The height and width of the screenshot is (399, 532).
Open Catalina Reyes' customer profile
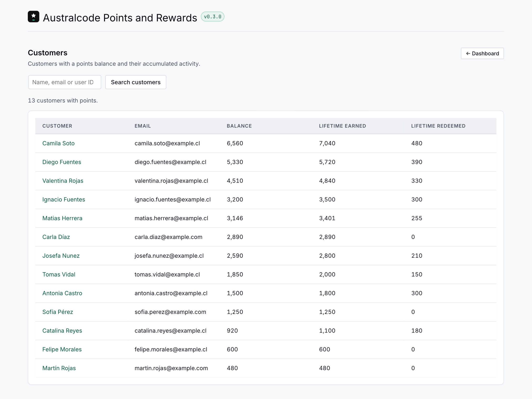[x=62, y=331]
